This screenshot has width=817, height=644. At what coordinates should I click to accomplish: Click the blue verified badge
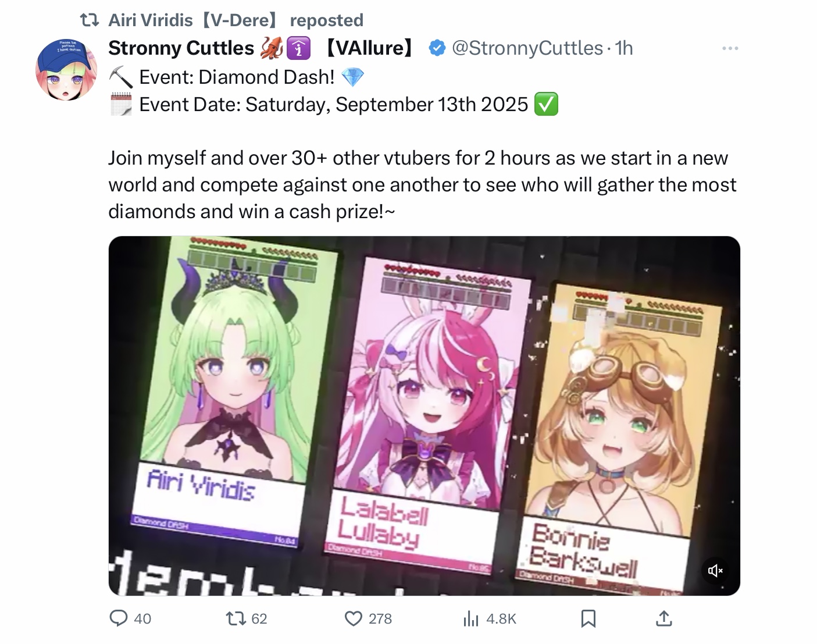[x=437, y=48]
